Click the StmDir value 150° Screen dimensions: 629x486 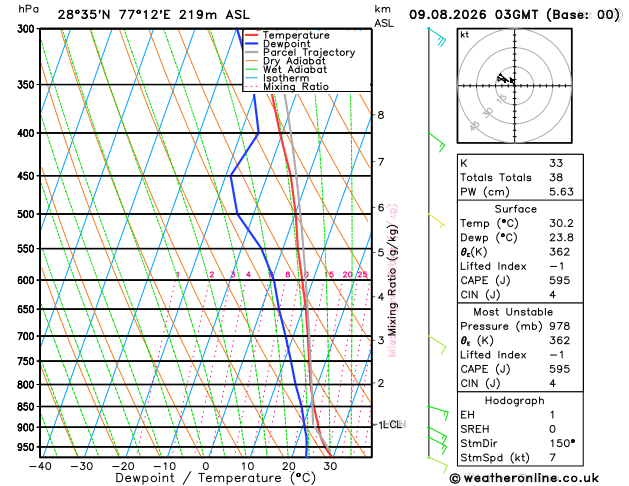[562, 443]
